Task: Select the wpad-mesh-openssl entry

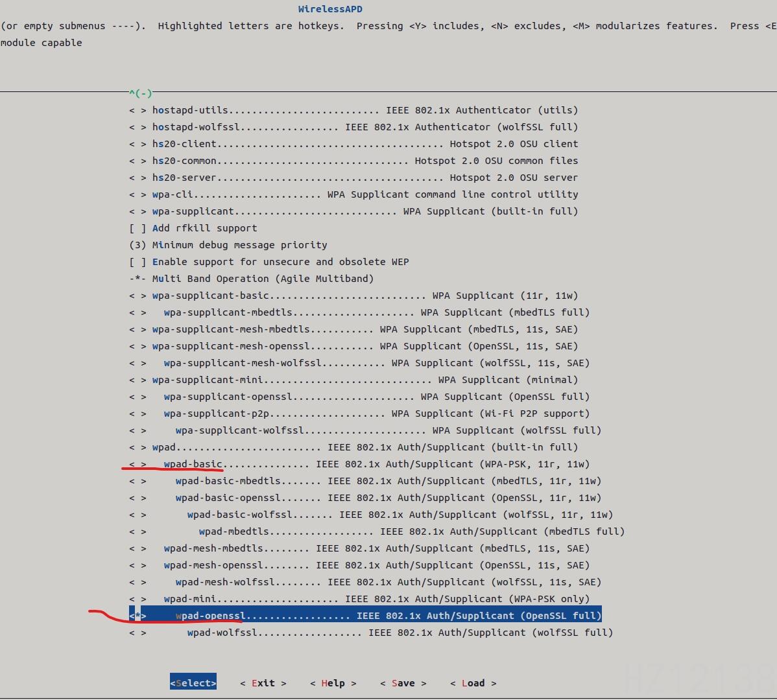Action: click(x=359, y=565)
